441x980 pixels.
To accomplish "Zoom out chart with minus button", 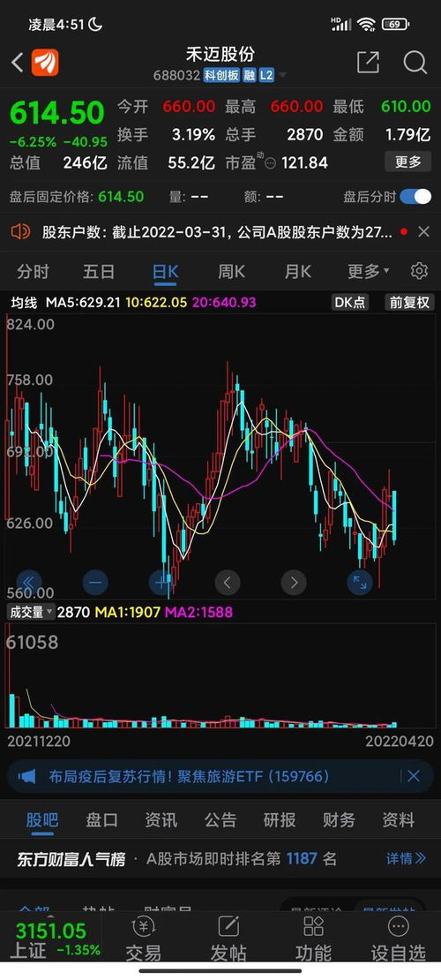I will [95, 583].
